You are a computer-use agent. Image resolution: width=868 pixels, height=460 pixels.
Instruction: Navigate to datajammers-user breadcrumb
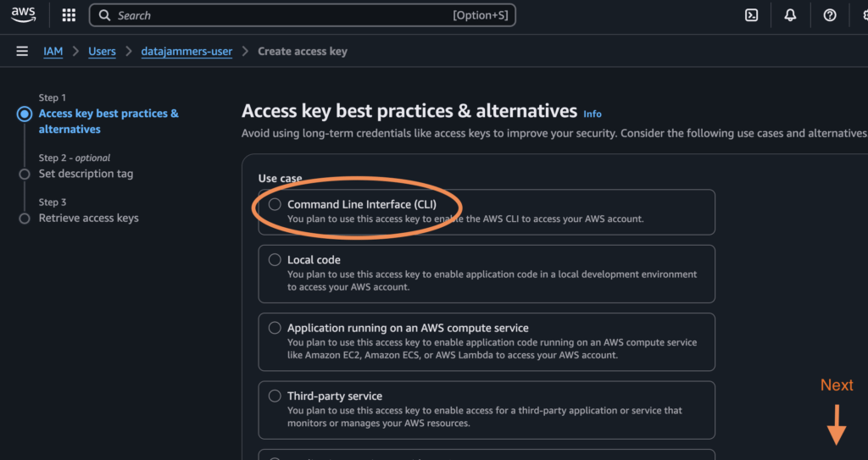point(186,52)
